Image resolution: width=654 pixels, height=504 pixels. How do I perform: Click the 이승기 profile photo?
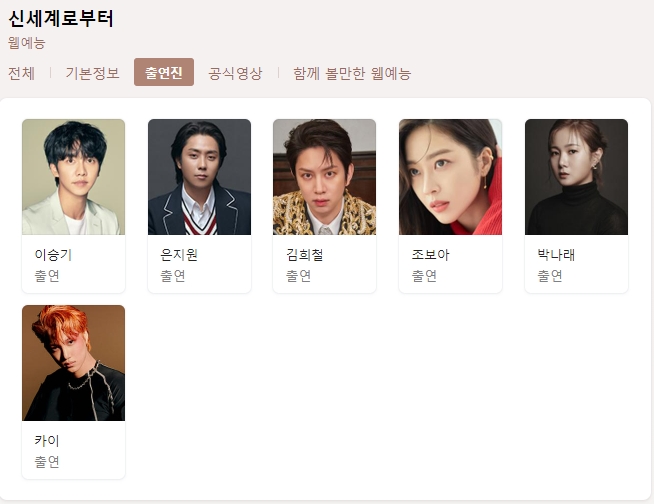coord(73,177)
